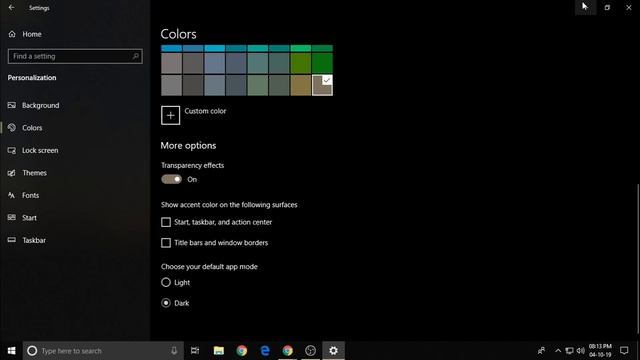Restore down the Settings window

click(x=607, y=7)
